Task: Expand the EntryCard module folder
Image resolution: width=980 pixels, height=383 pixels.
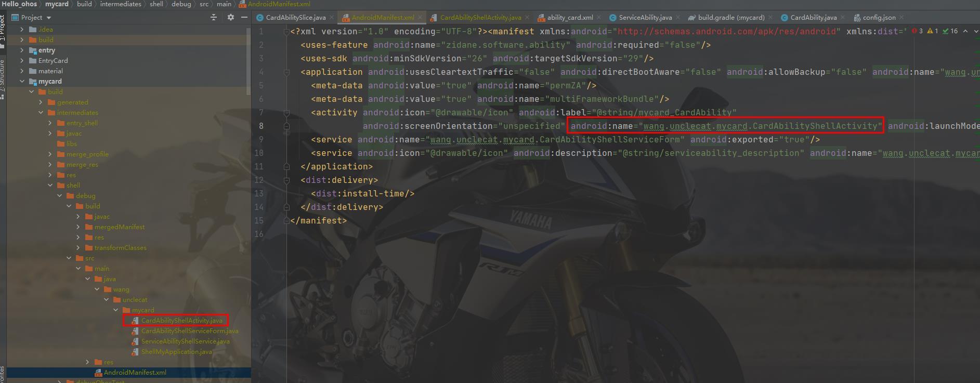Action: pos(22,61)
